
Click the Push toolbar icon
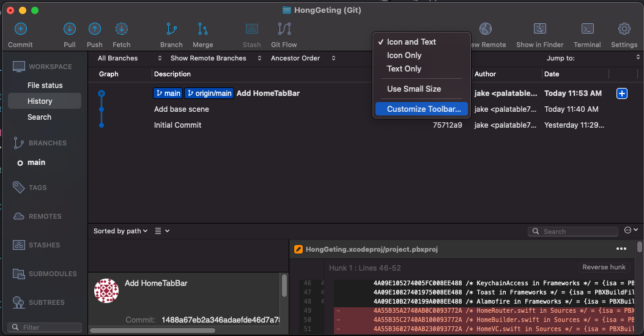[94, 29]
